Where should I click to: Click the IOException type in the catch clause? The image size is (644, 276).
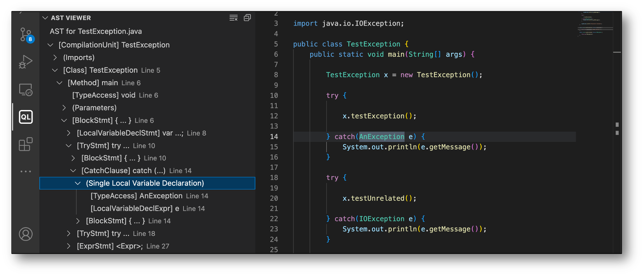pos(382,219)
